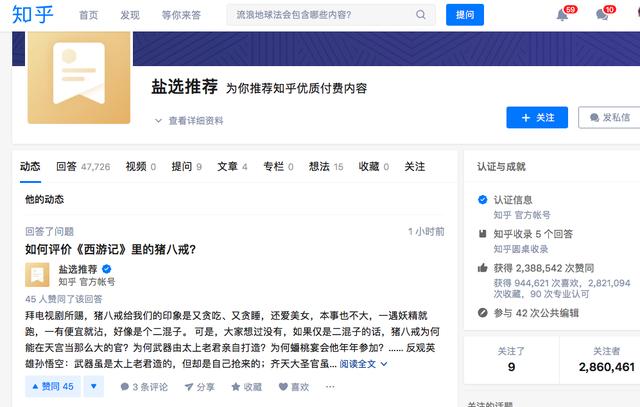The height and width of the screenshot is (407, 640).
Task: Click the small author avatar in the answer
Action: (37, 275)
